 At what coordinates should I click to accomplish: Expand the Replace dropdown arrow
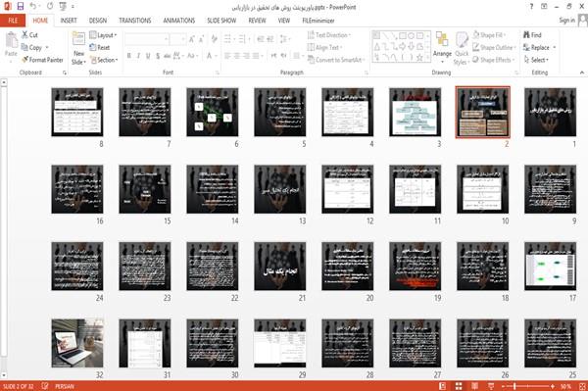[x=555, y=48]
